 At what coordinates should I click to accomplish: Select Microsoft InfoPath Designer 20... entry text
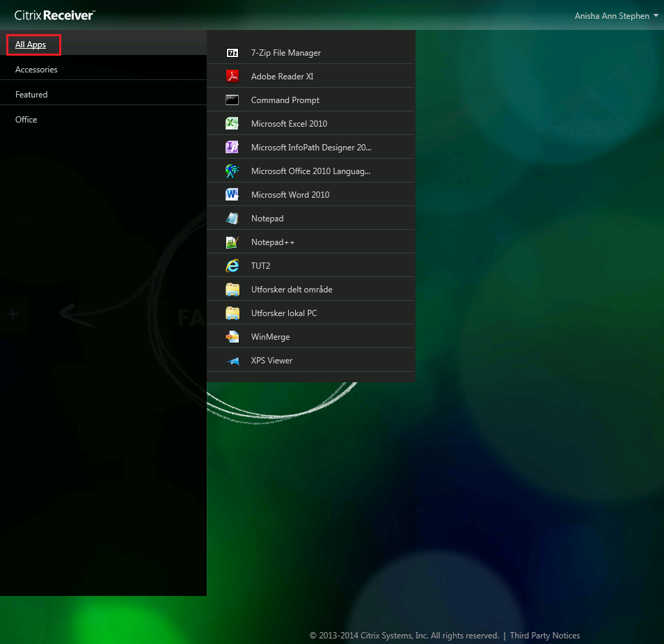[311, 148]
